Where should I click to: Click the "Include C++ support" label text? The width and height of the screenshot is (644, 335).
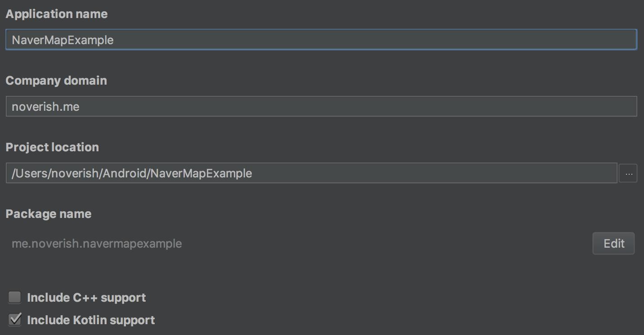click(x=86, y=298)
